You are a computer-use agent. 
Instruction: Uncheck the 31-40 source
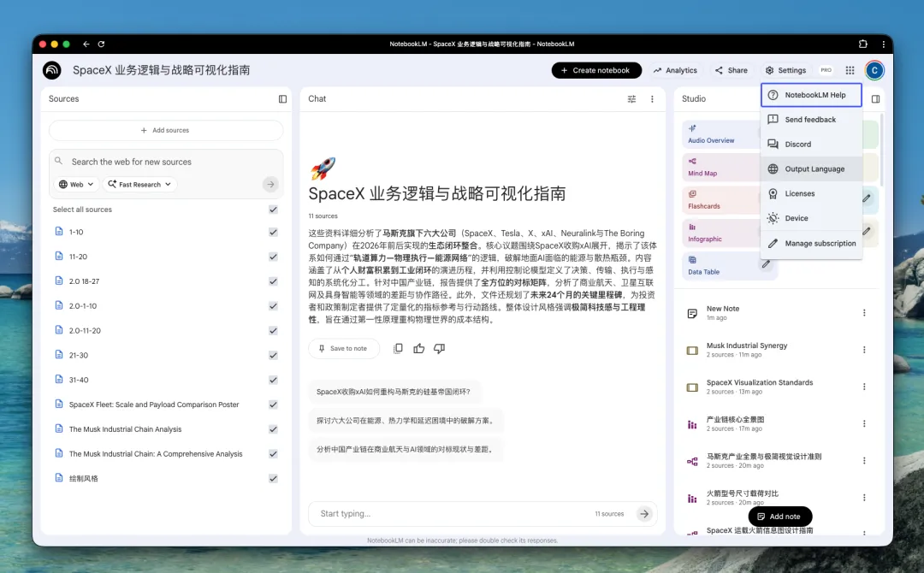273,380
